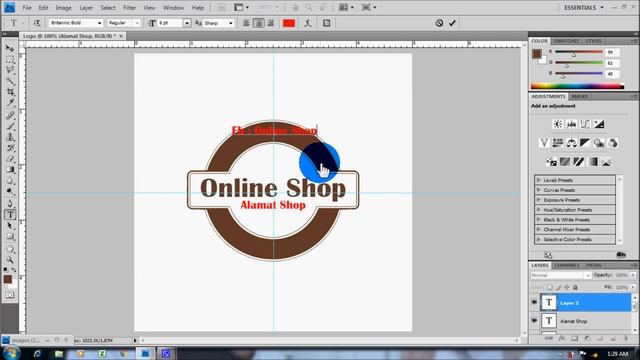Toggle lock all for the layer
640x360 pixels.
(576, 287)
